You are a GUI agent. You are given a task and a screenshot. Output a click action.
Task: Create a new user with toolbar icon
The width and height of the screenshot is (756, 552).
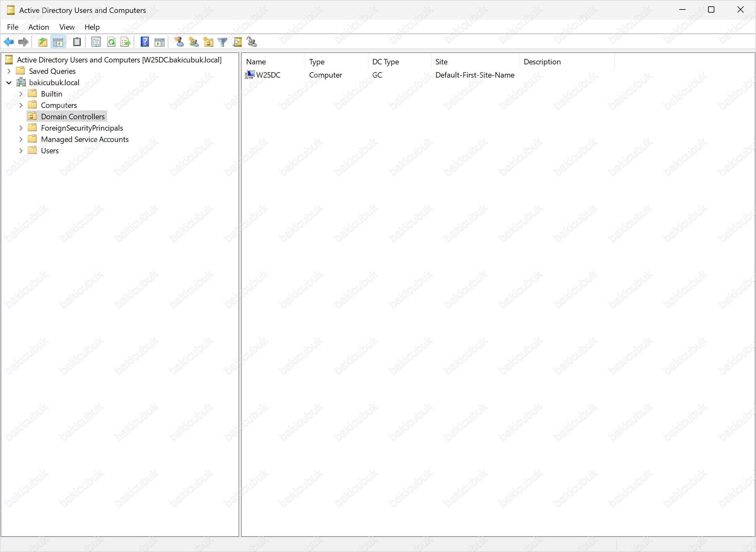179,42
